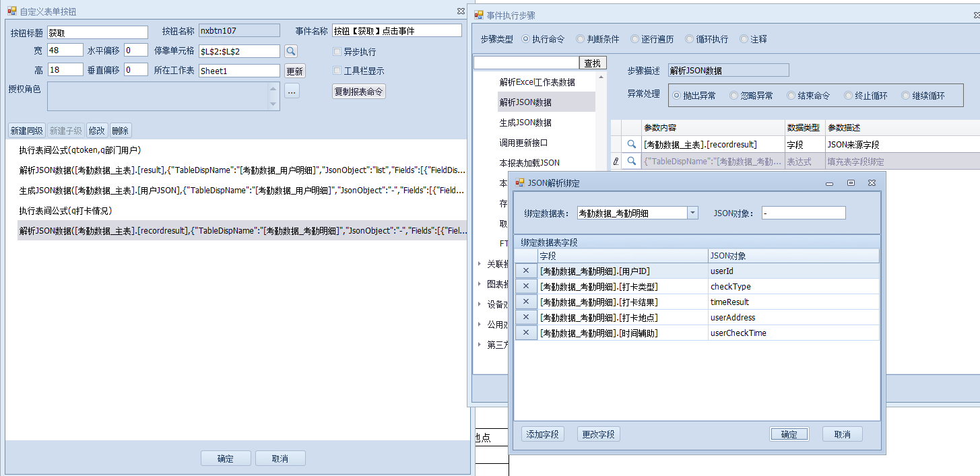Click magnifier icon in the recordresult parameter row
The width and height of the screenshot is (980, 476).
pyautogui.click(x=632, y=144)
